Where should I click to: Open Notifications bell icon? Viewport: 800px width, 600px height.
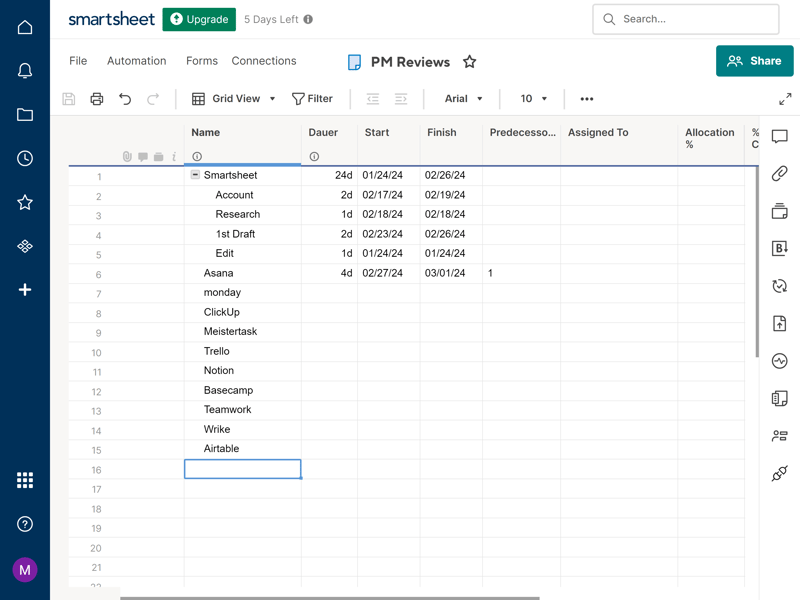point(24,70)
